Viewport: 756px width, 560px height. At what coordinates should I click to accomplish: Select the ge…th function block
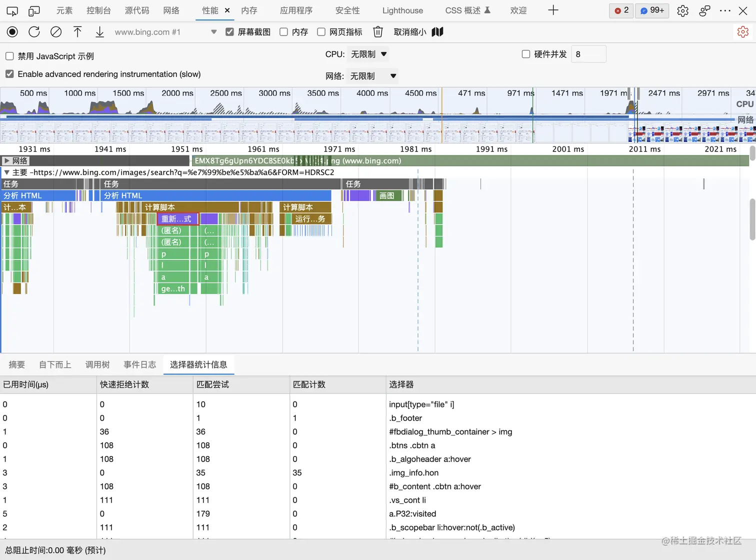[173, 288]
